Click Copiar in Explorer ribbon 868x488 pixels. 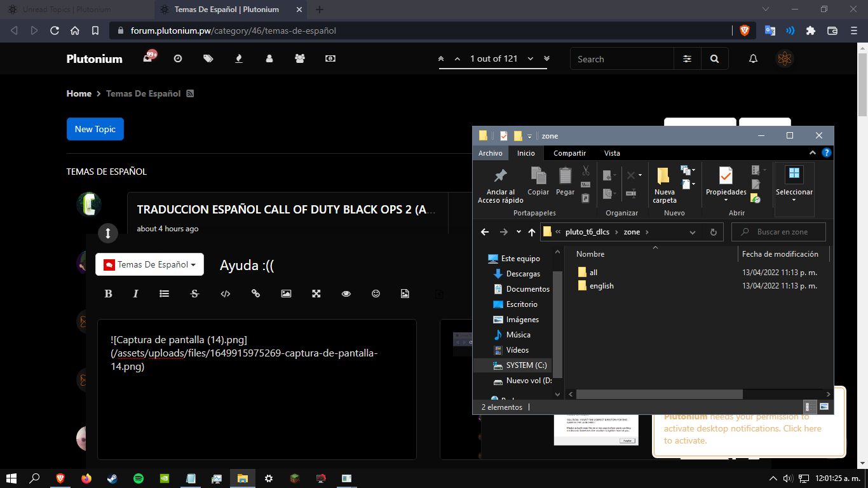coord(538,181)
